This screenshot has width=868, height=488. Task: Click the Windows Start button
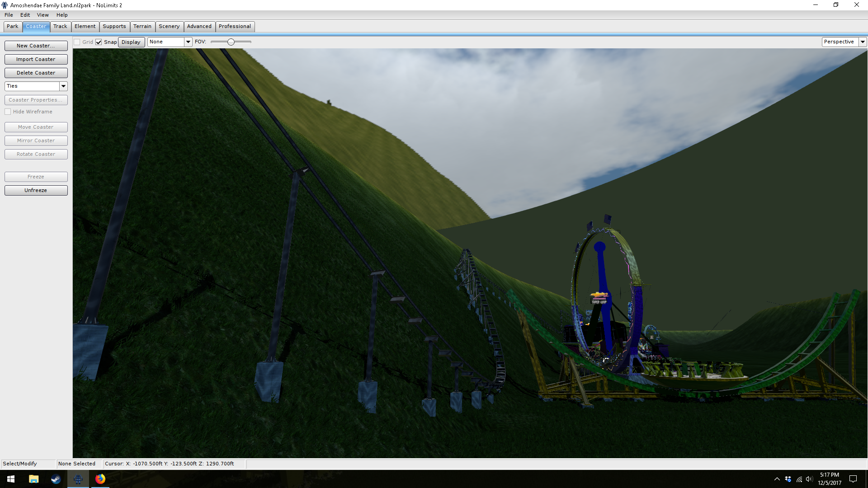pos(11,479)
